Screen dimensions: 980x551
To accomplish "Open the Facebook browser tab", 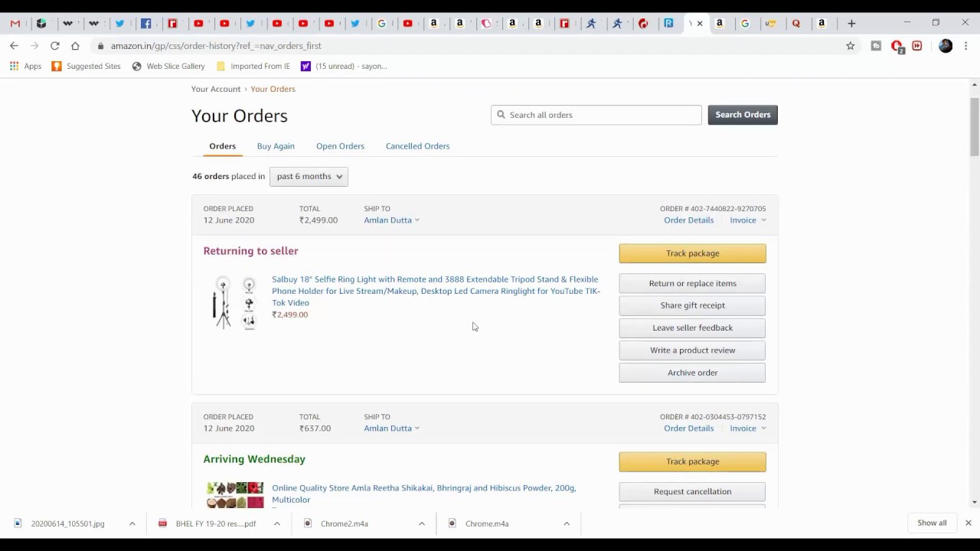I will point(145,24).
